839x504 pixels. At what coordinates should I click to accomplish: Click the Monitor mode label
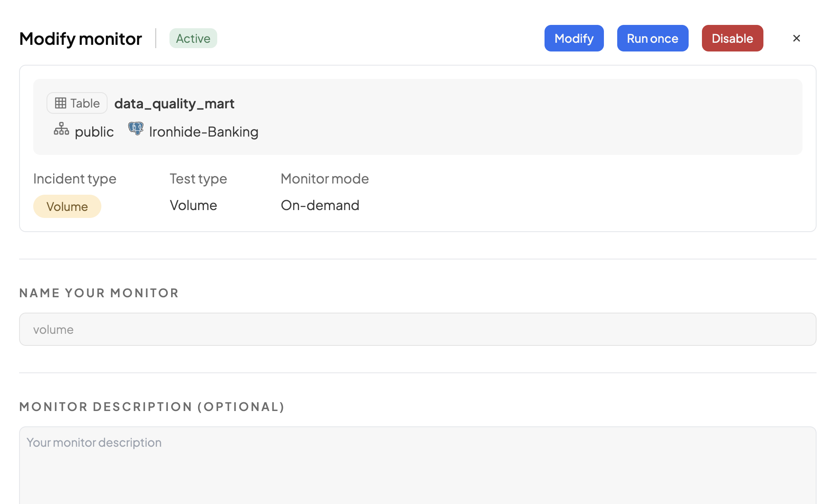(x=325, y=179)
